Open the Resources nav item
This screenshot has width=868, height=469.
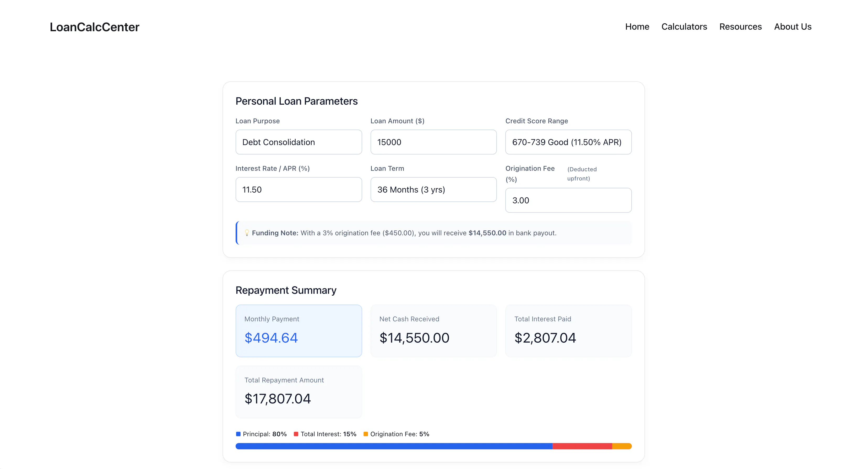(740, 27)
